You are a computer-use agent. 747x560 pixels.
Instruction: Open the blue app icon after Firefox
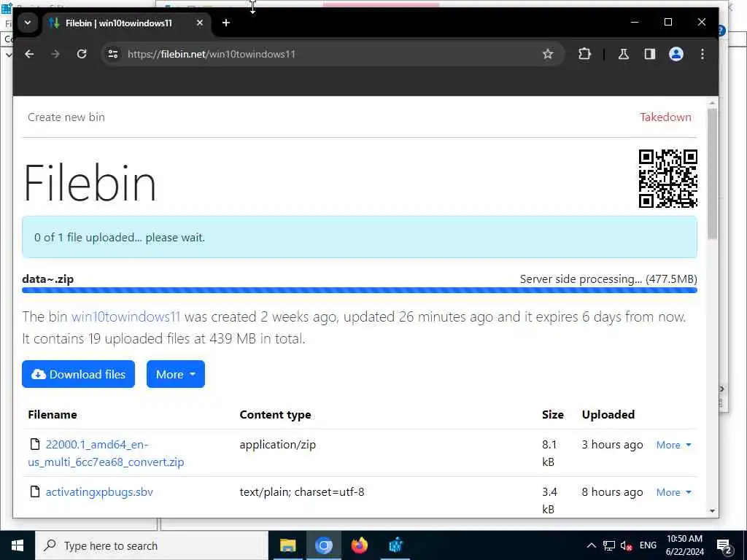395,545
